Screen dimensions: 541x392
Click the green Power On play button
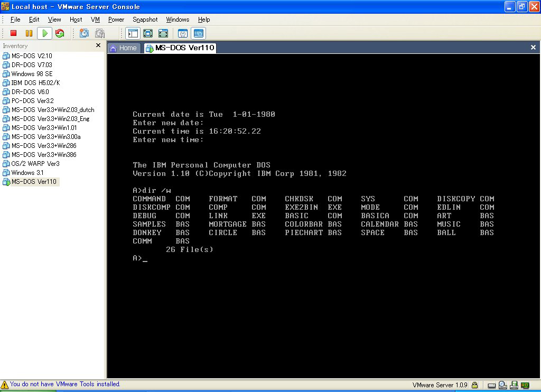point(44,33)
